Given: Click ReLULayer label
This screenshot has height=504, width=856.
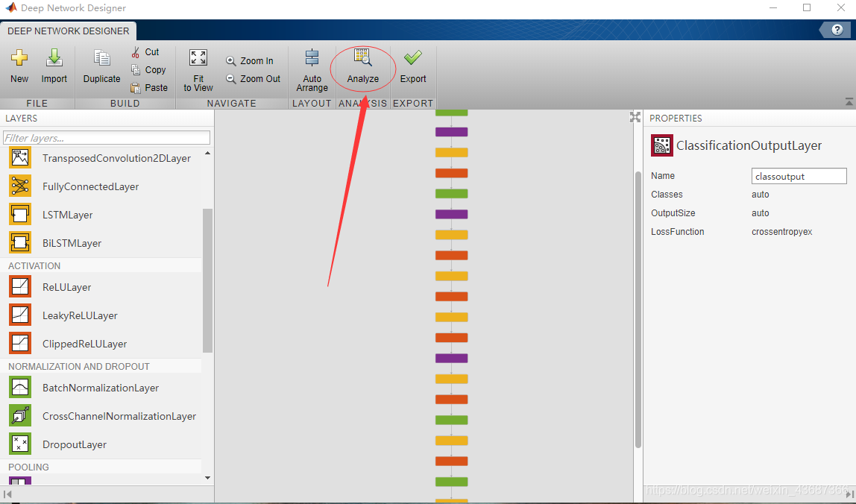Looking at the screenshot, I should pos(66,287).
